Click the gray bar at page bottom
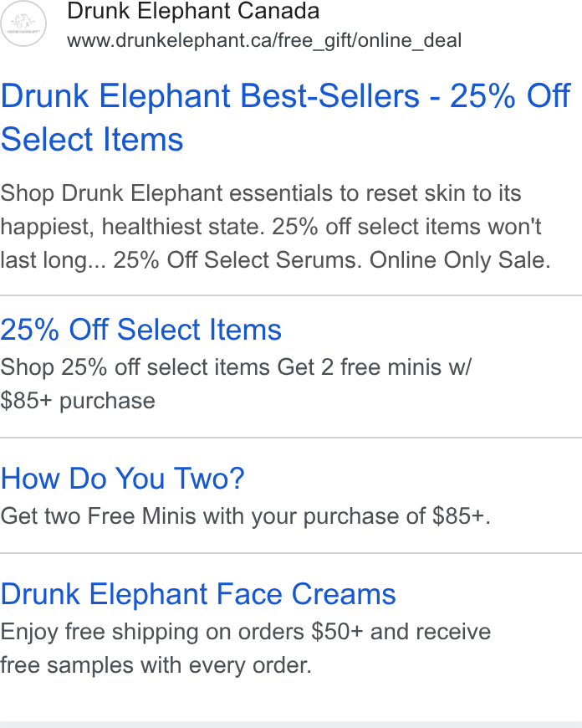This screenshot has width=582, height=728. click(x=291, y=725)
